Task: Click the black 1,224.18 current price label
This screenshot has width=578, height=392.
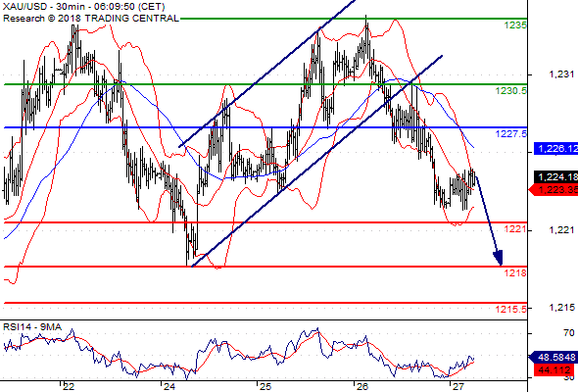Action: click(x=555, y=177)
